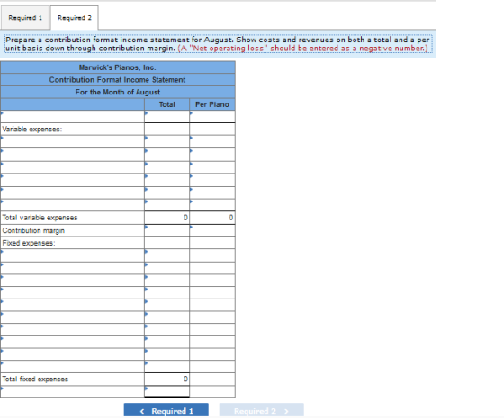Viewport: 504px width, 420px height.
Task: Click the Contribution margin Per Piano input cell
Action: point(212,230)
